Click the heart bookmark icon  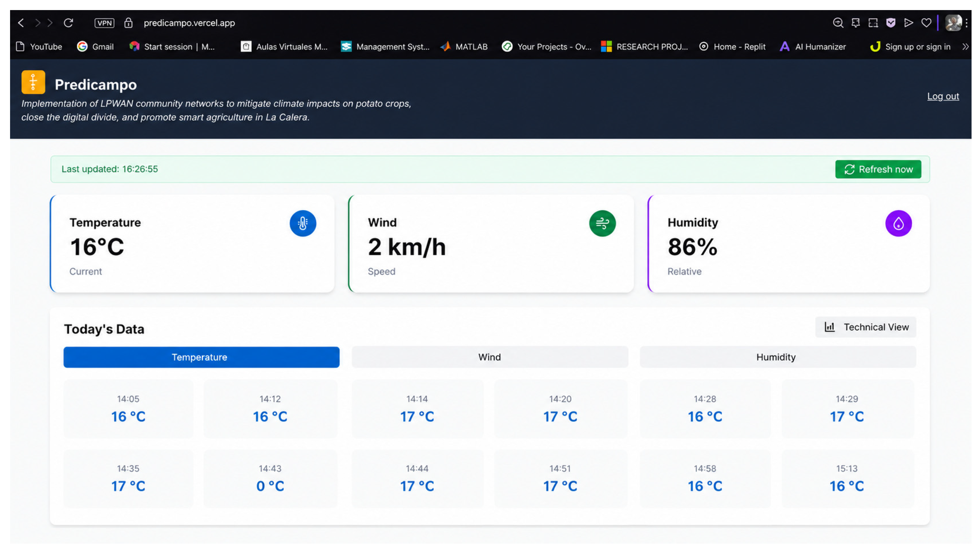[x=926, y=23]
